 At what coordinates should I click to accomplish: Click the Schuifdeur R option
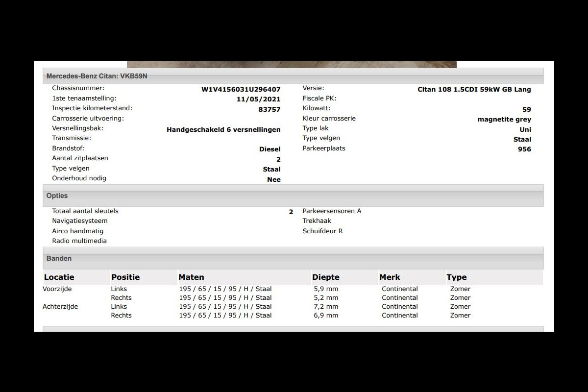322,231
